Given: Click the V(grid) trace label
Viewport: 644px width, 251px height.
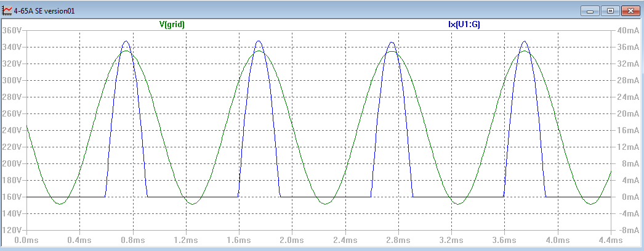Looking at the screenshot, I should [x=172, y=25].
